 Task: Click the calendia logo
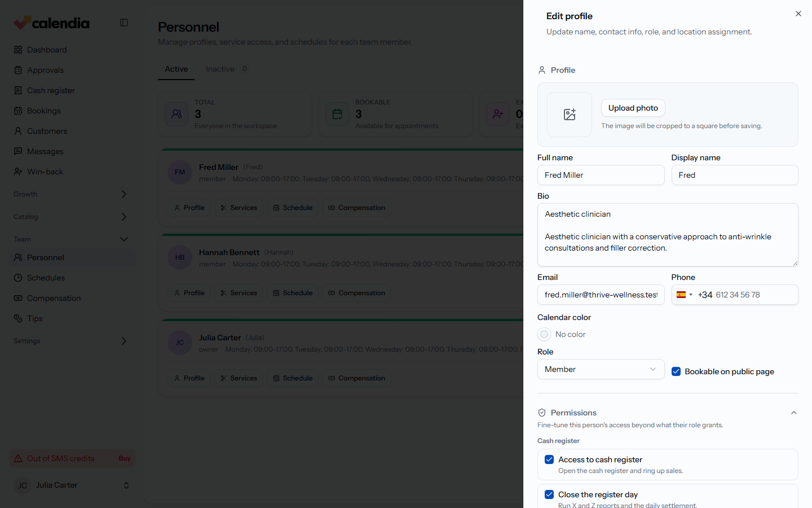(52, 23)
